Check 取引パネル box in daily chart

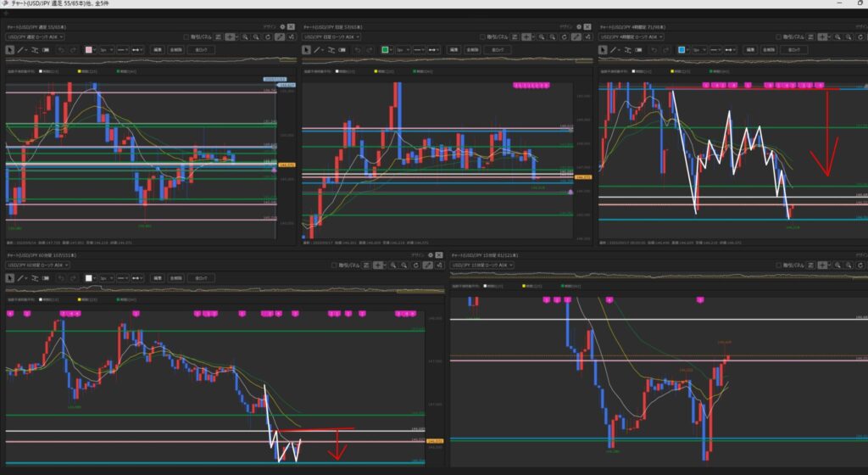click(481, 37)
